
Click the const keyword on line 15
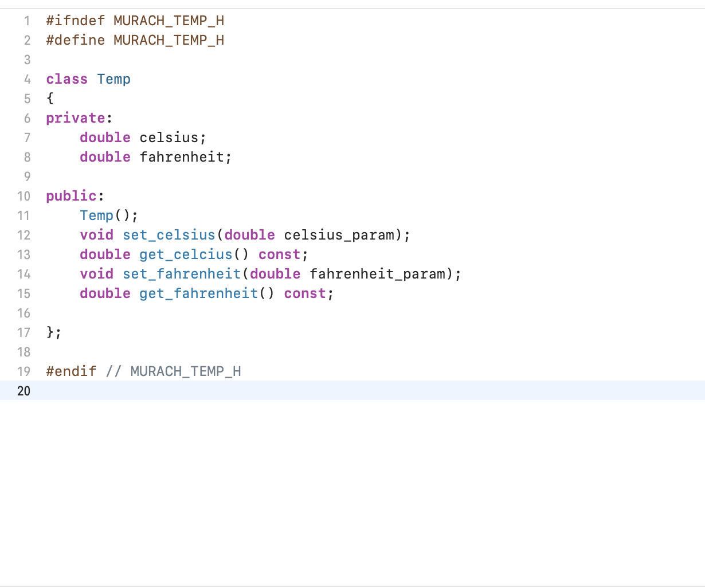(304, 293)
